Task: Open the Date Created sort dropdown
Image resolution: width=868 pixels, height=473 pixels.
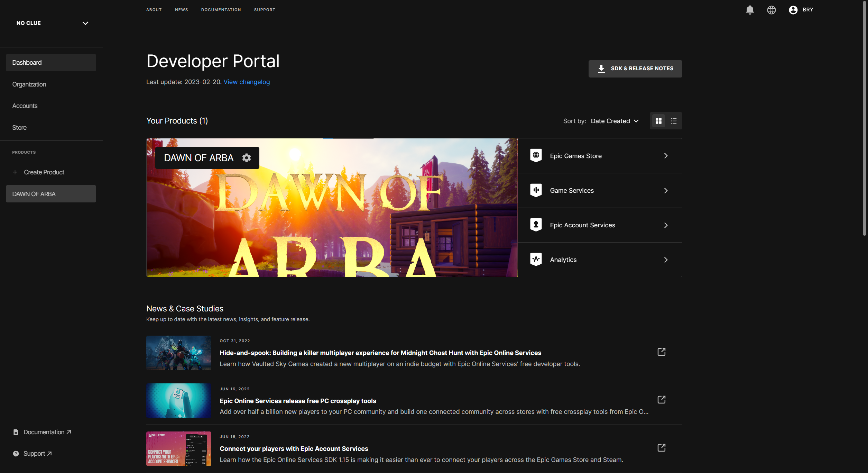Action: 615,121
